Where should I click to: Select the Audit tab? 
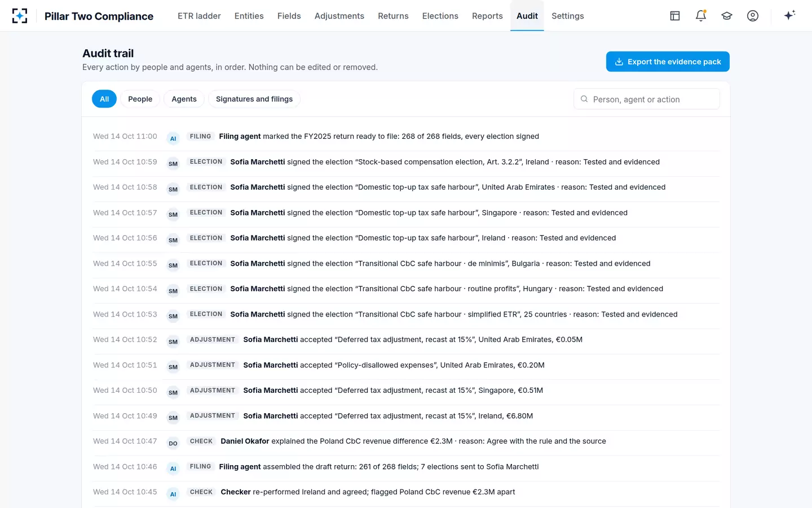coord(527,16)
